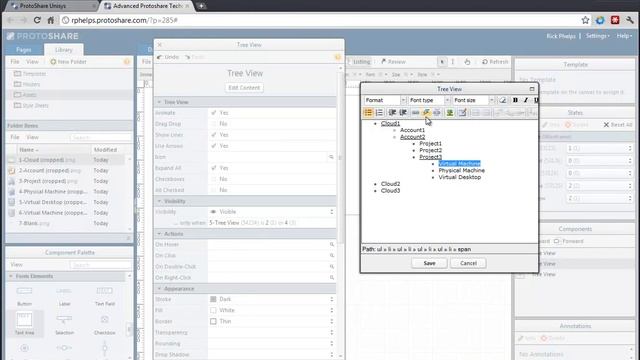Click the Edit Content button
Image resolution: width=640 pixels, height=360 pixels.
pyautogui.click(x=244, y=88)
